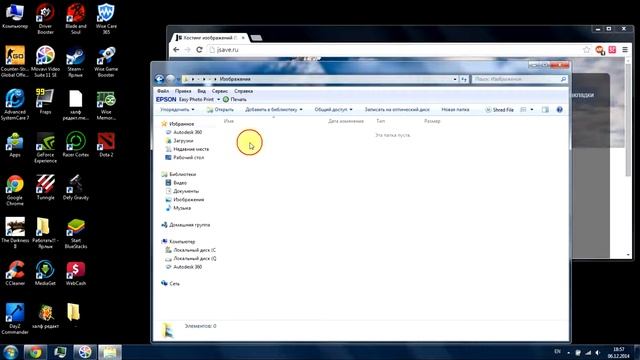
Task: Open CCleaner from the desktop
Action: (x=15, y=273)
